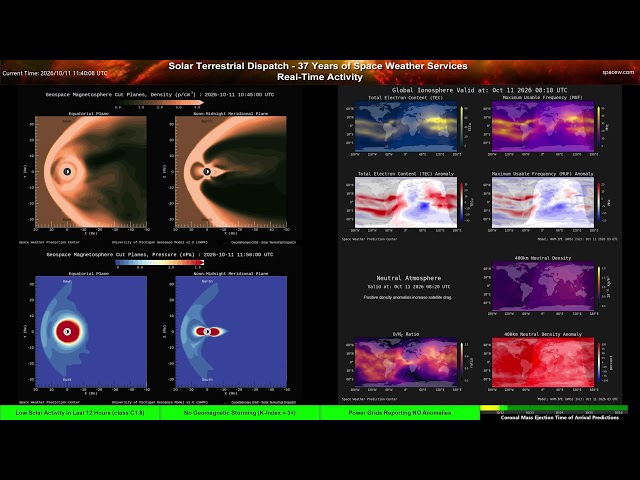Click Coronal Mass Ejection Time of Arrival Predictions label

560,418
